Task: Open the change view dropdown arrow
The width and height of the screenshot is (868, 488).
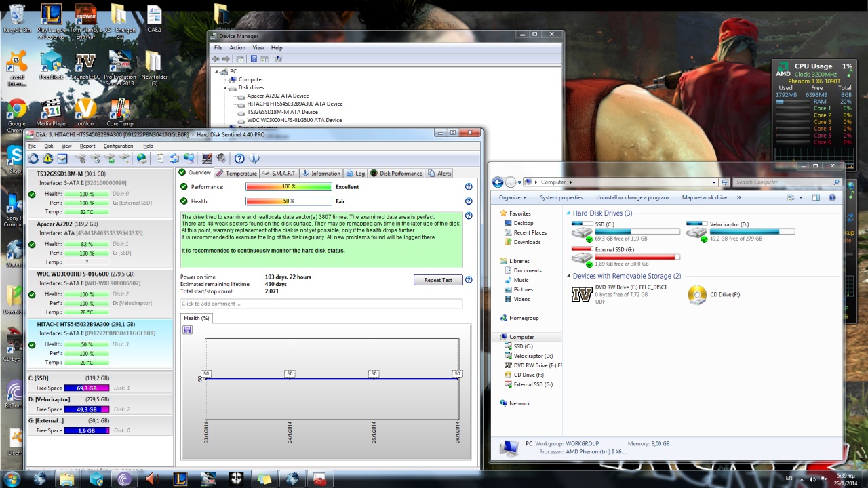Action: click(x=801, y=197)
